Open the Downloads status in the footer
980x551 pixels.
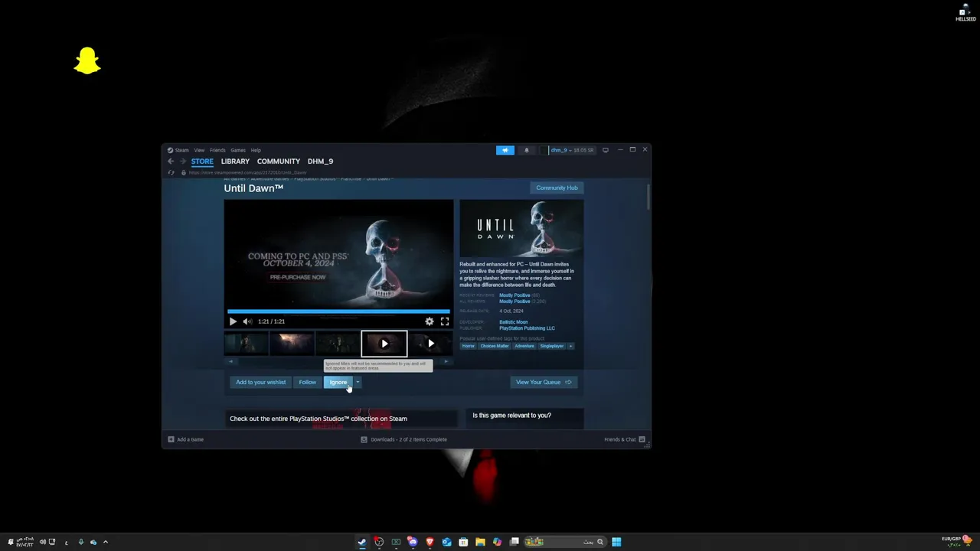point(404,439)
